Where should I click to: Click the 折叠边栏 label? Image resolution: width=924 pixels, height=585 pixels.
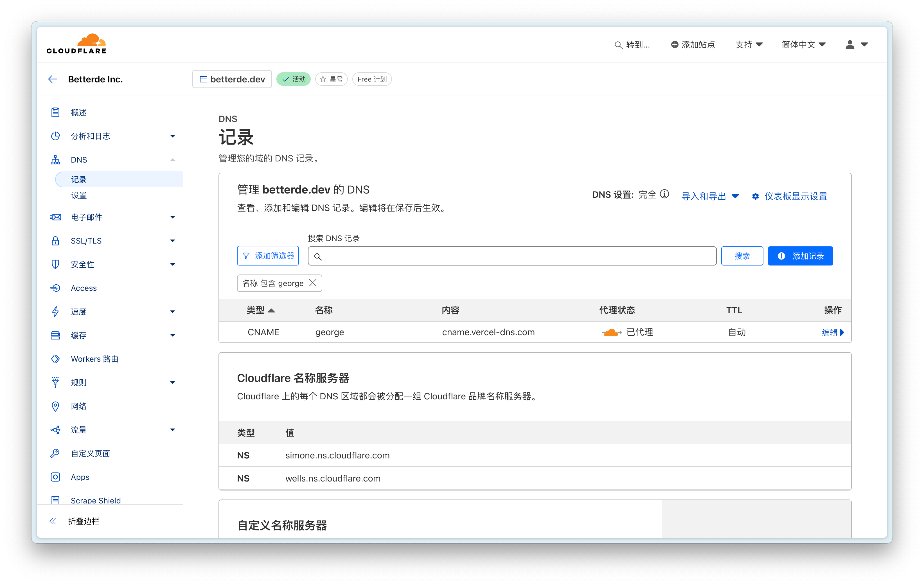coord(84,521)
